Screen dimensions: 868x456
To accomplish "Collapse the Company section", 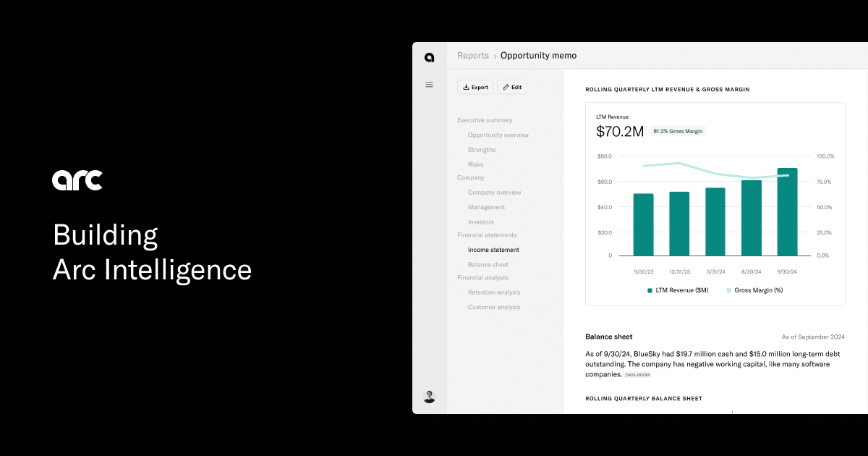I will point(470,177).
